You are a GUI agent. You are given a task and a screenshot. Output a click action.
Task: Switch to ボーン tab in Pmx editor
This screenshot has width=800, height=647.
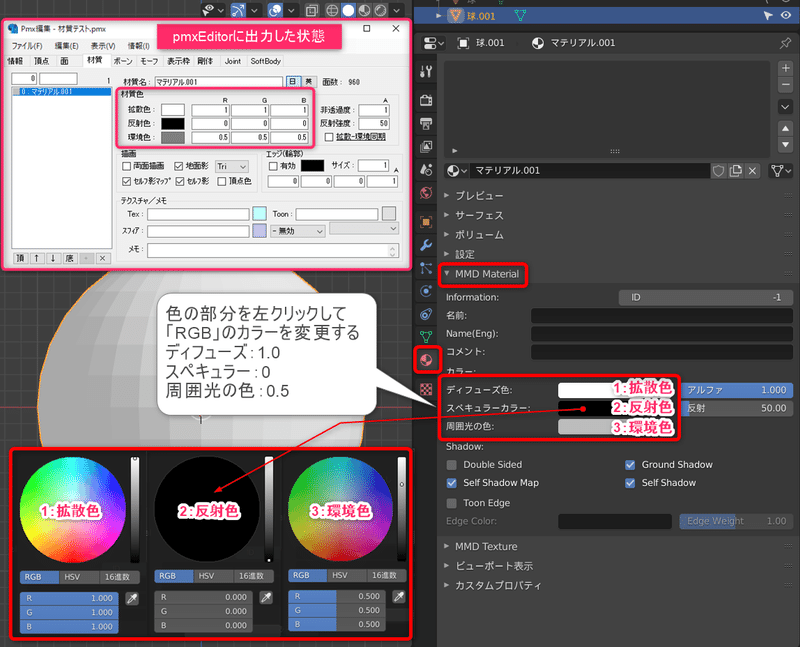point(123,61)
